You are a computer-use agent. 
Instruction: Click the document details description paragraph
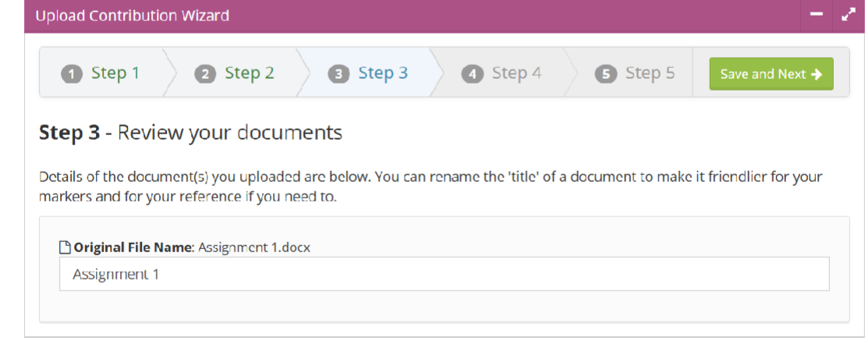click(x=430, y=187)
